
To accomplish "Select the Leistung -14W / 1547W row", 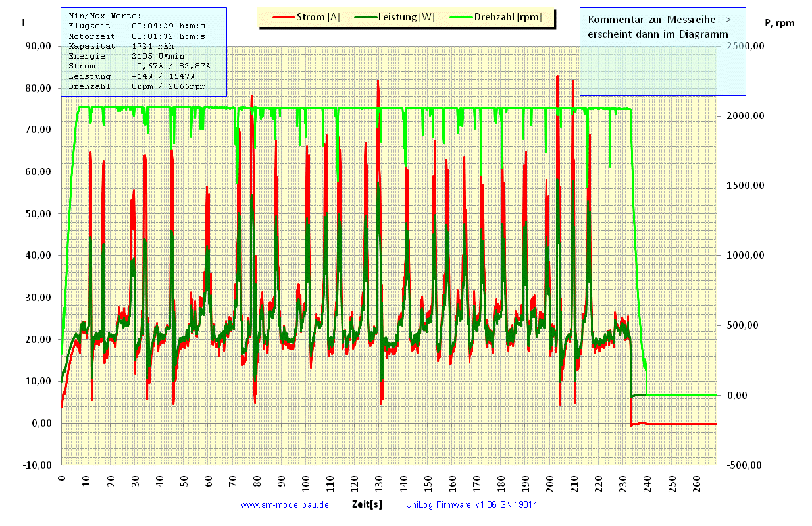I will coord(132,76).
